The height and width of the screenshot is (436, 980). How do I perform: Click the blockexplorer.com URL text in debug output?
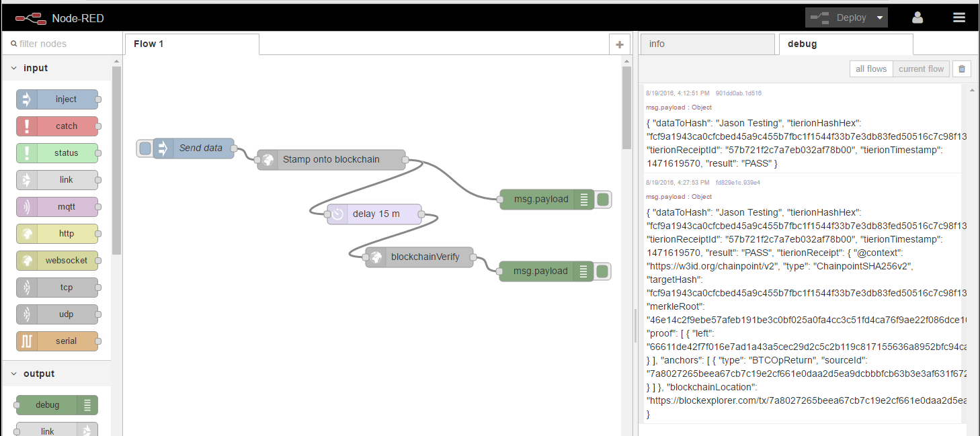(806, 401)
